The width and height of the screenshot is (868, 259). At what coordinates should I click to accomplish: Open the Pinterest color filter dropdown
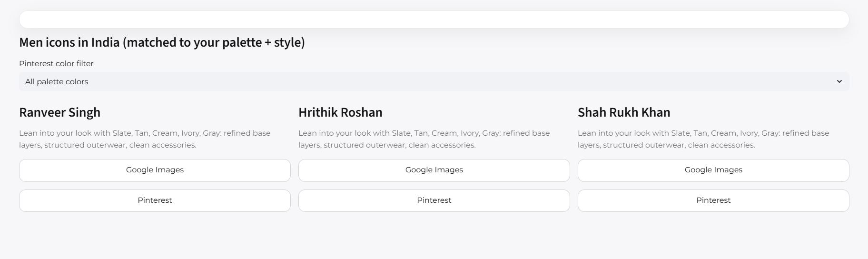click(x=434, y=81)
